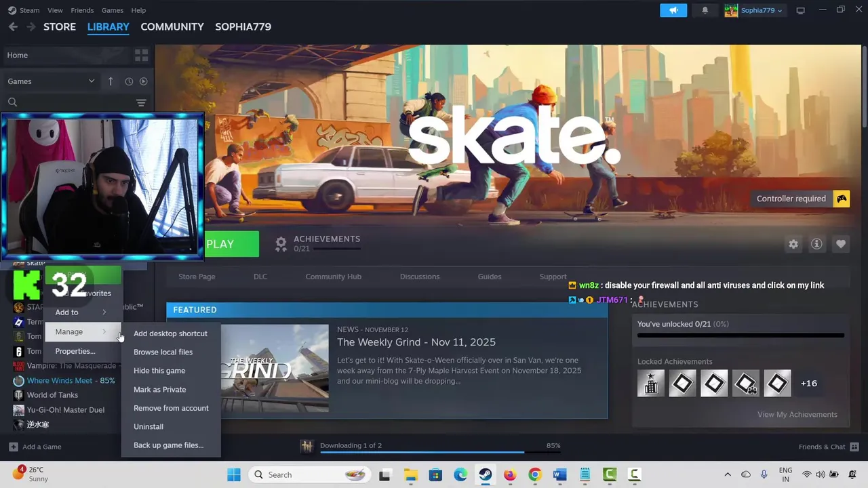
Task: Open the Guides tab
Action: [489, 277]
